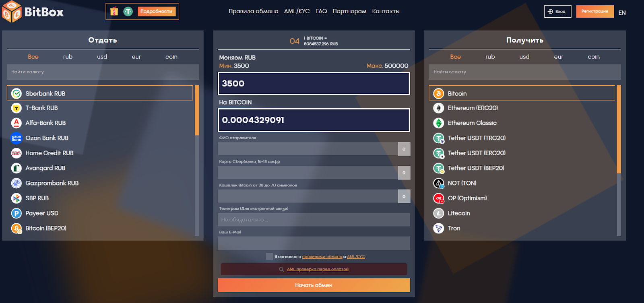Click the gift box icon in the promo banner
The width and height of the screenshot is (644, 303).
pyautogui.click(x=114, y=11)
